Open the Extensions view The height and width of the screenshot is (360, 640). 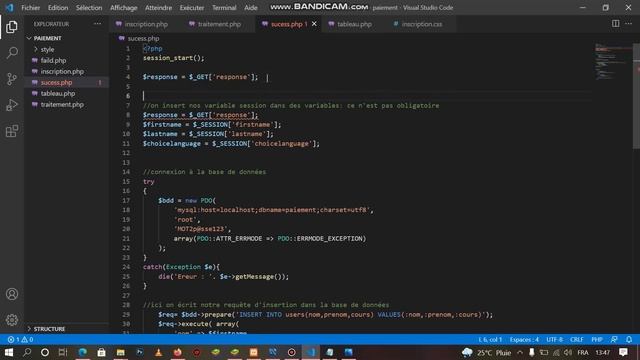(12, 131)
